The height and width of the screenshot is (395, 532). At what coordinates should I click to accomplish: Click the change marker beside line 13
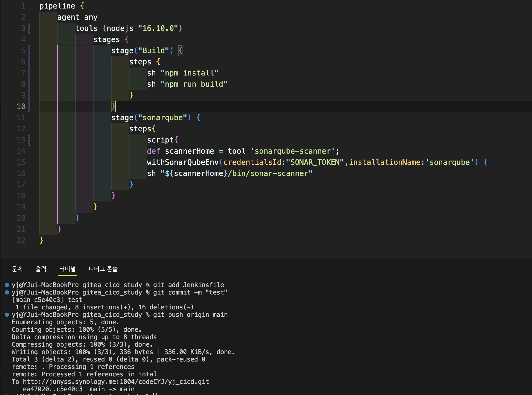(29, 140)
